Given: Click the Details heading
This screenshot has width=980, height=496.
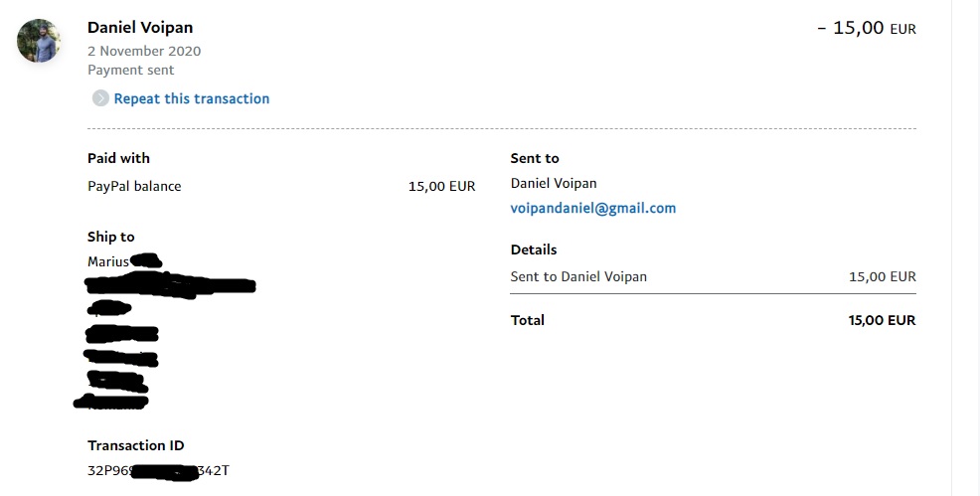Looking at the screenshot, I should click(x=534, y=249).
